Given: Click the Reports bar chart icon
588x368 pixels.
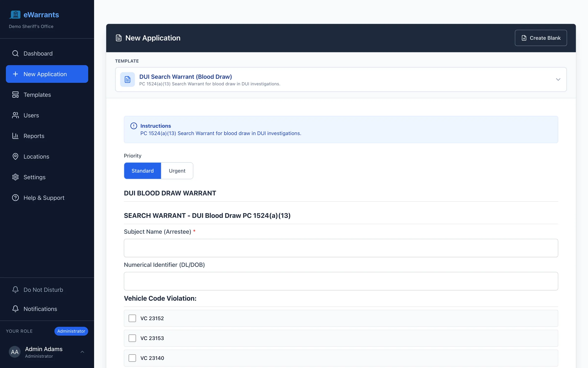Looking at the screenshot, I should [x=15, y=136].
